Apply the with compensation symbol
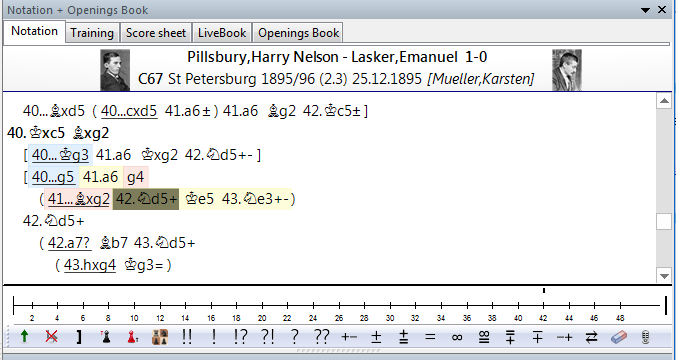 point(484,337)
